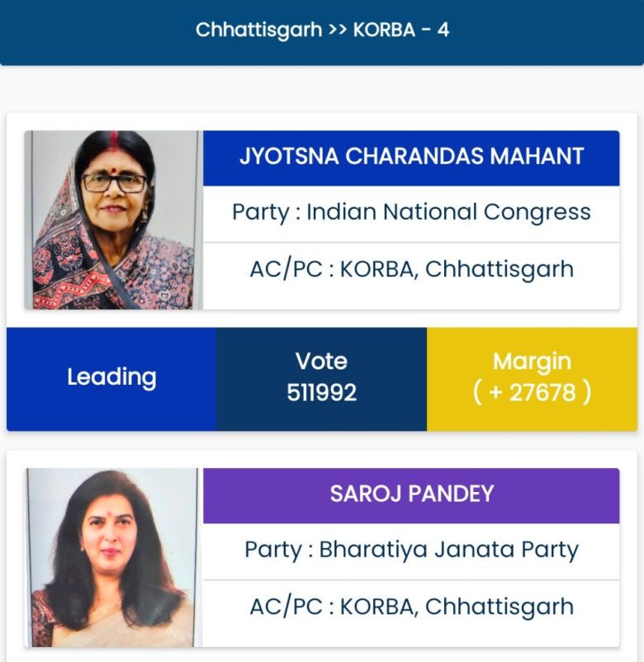The height and width of the screenshot is (662, 644).
Task: Click the yellow Margin box heading
Action: [x=532, y=362]
